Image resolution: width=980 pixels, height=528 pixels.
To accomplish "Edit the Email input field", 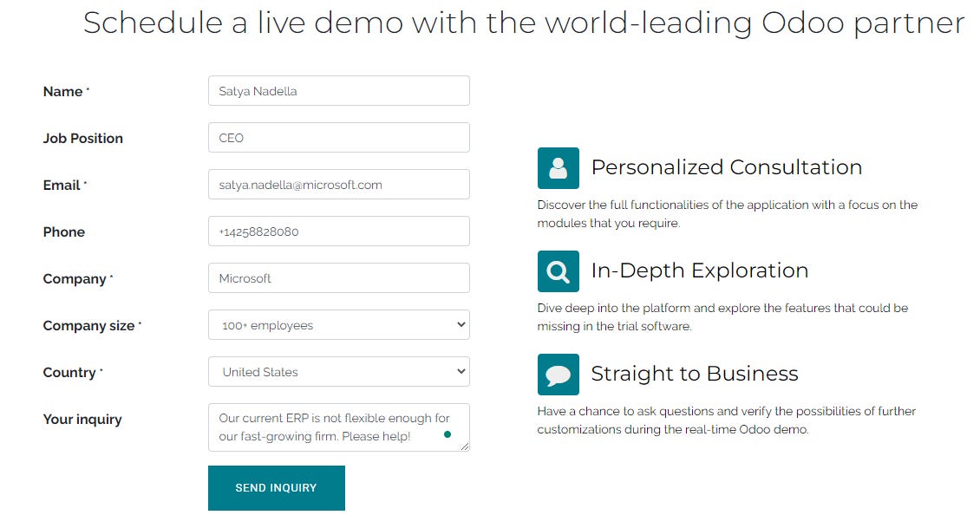I will click(339, 185).
